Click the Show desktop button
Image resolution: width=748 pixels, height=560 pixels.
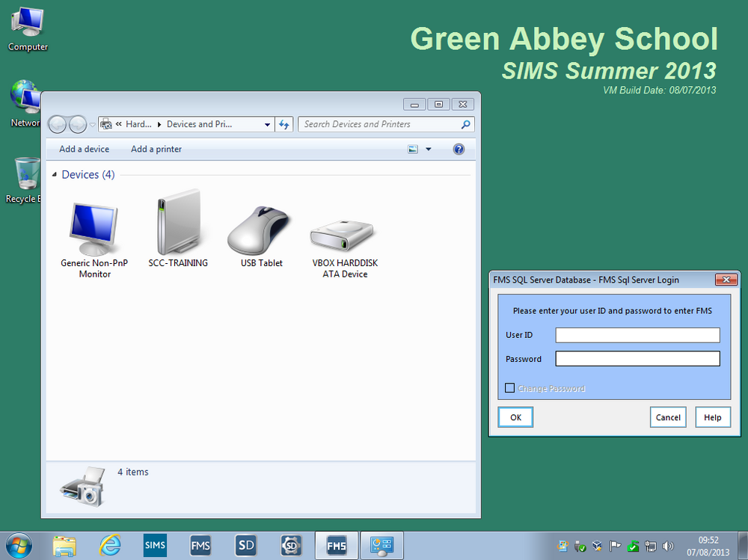tap(744, 546)
